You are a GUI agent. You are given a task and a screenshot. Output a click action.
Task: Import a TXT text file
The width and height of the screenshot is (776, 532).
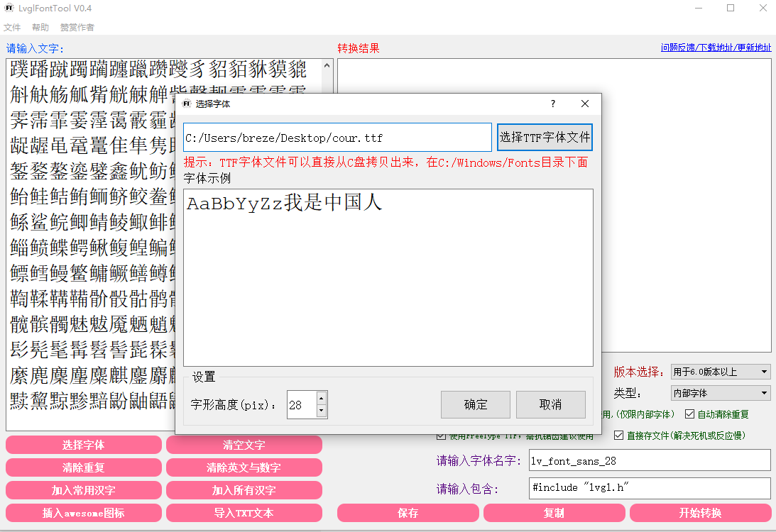coord(244,512)
